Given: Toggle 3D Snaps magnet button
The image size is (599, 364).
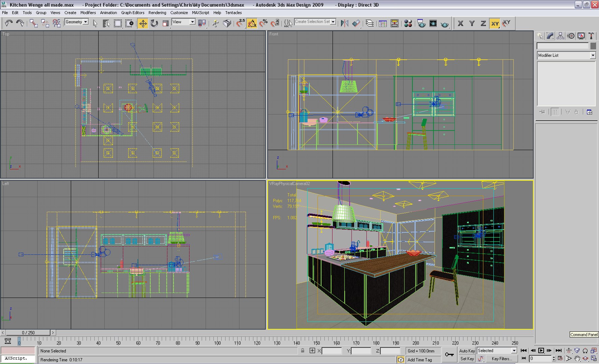Looking at the screenshot, I should point(240,23).
